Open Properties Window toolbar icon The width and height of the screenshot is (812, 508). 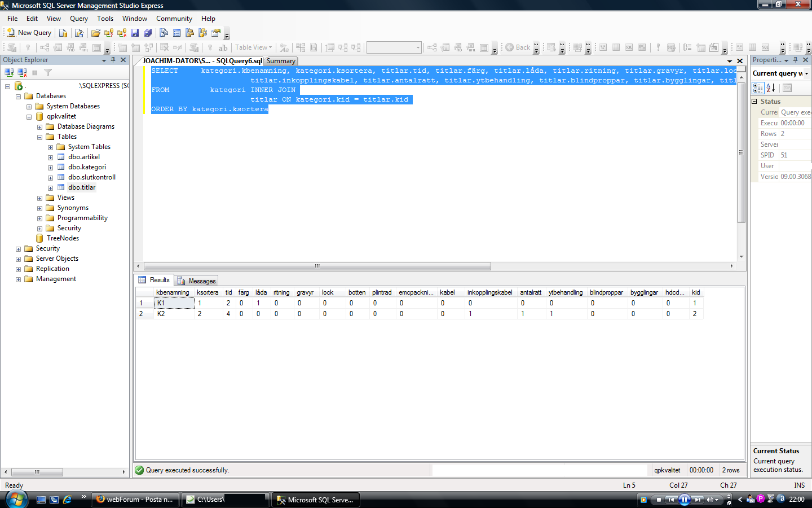click(216, 33)
